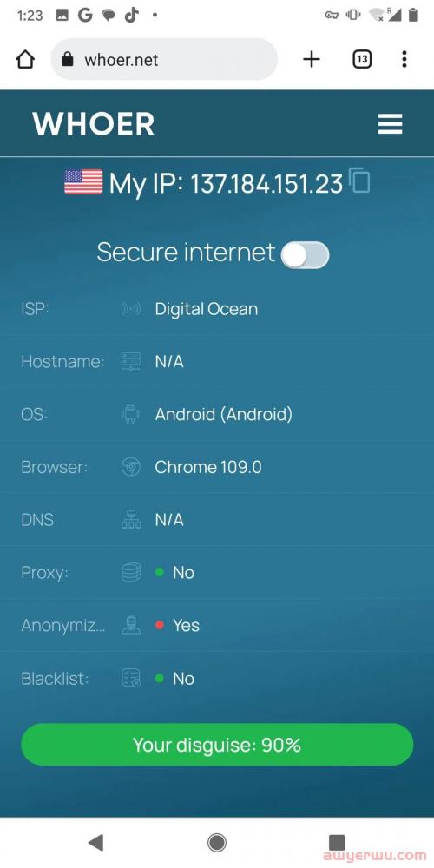Tap the whoer.net address bar
This screenshot has height=868, width=434.
coord(164,59)
